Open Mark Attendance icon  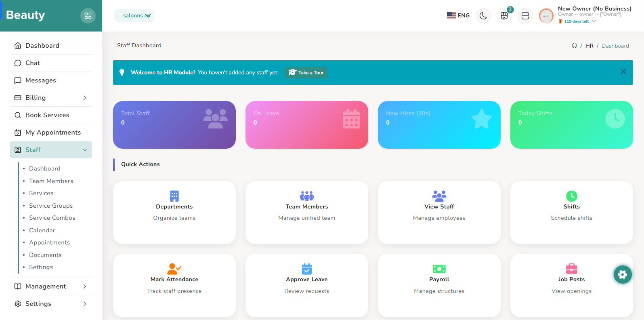(174, 269)
